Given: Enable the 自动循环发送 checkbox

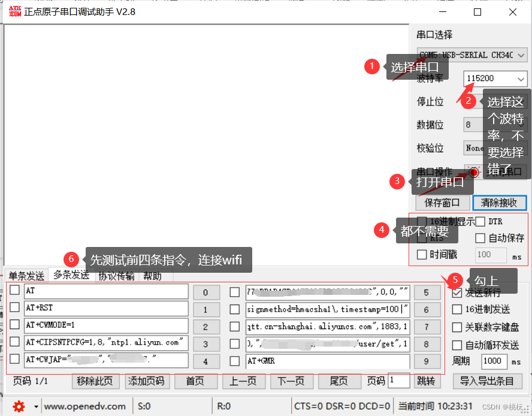Looking at the screenshot, I should (x=457, y=345).
